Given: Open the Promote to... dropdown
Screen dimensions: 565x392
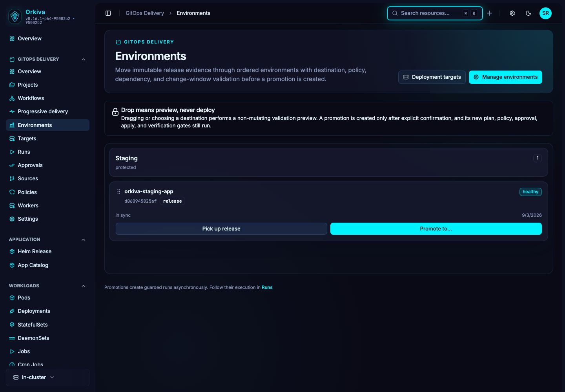Looking at the screenshot, I should coord(436,229).
